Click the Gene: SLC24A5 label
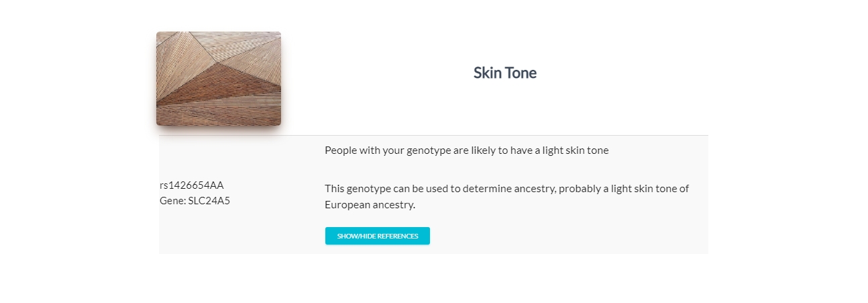 195,200
